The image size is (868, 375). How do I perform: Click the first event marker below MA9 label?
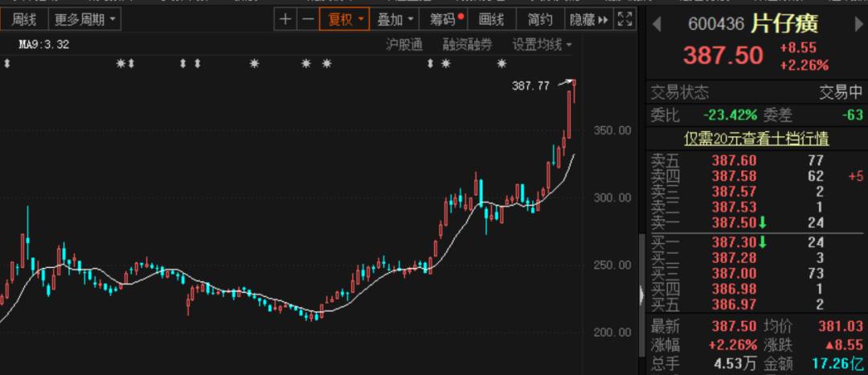coord(6,64)
